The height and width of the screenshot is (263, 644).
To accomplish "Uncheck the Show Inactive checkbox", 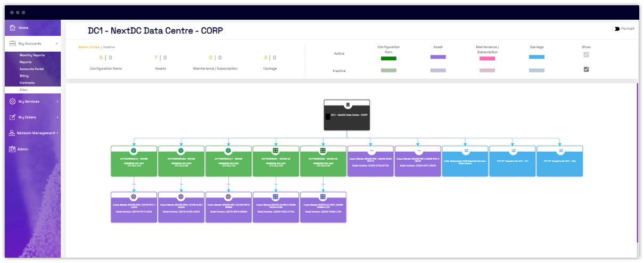I will (586, 69).
